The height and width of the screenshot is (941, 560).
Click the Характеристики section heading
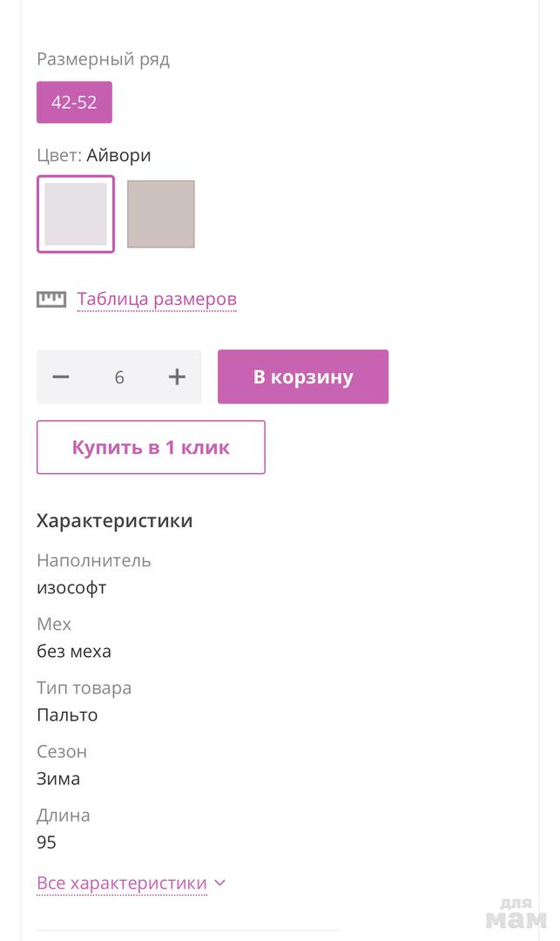coord(114,521)
